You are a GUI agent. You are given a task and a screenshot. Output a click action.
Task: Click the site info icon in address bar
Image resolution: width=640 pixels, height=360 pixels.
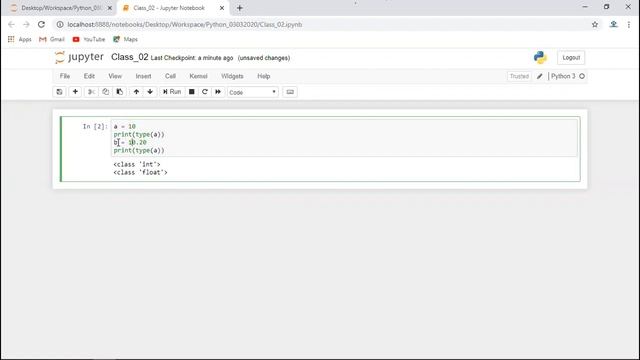point(60,24)
